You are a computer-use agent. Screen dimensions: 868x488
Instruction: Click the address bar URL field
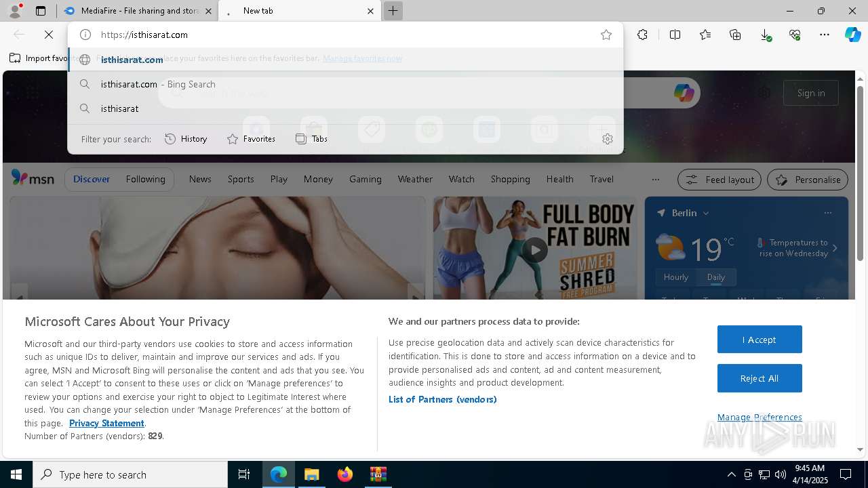click(346, 35)
